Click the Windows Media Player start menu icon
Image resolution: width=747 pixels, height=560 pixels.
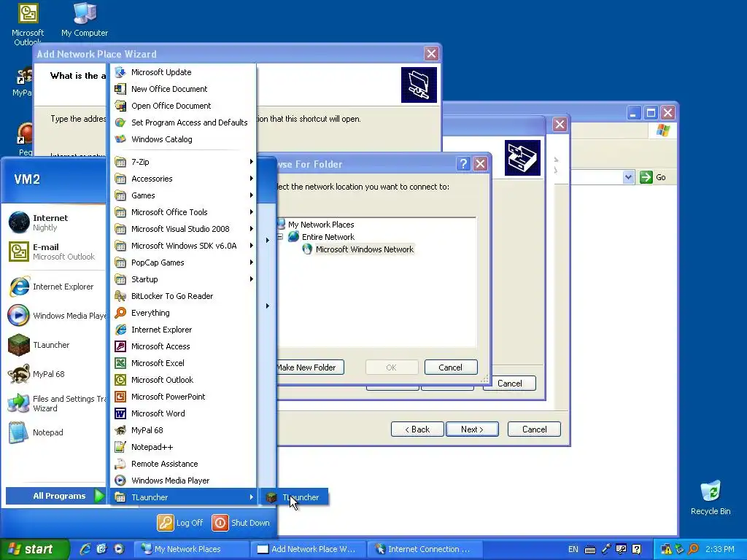coord(19,316)
